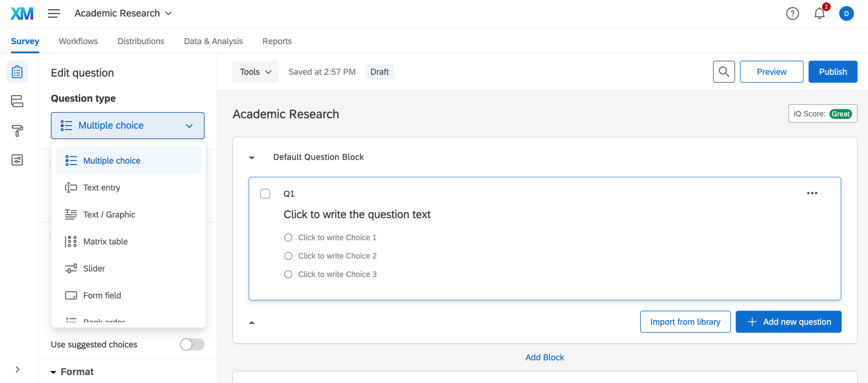Viewport: 868px width, 383px height.
Task: Open the Survey flow panel icon
Action: [18, 101]
